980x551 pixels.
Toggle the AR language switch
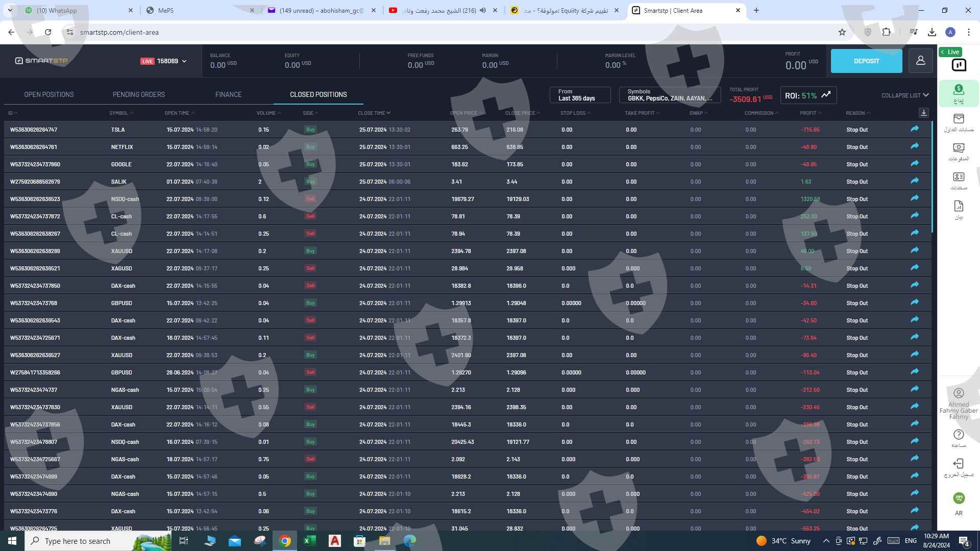(958, 498)
